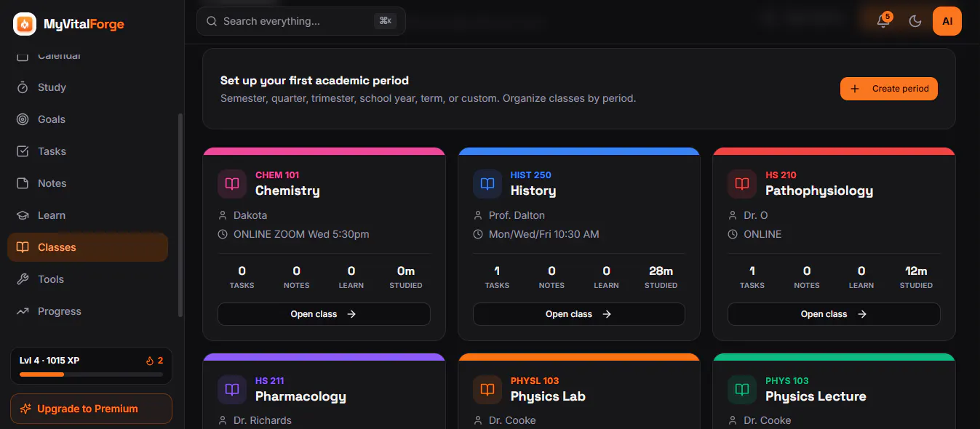Click the 28m studied value on History
980x429 pixels.
point(661,270)
